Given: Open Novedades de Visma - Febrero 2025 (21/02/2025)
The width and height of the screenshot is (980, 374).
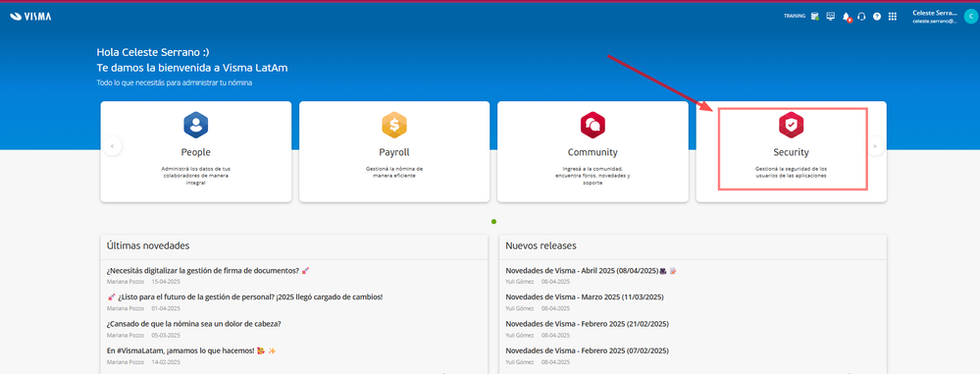Looking at the screenshot, I should point(588,324).
